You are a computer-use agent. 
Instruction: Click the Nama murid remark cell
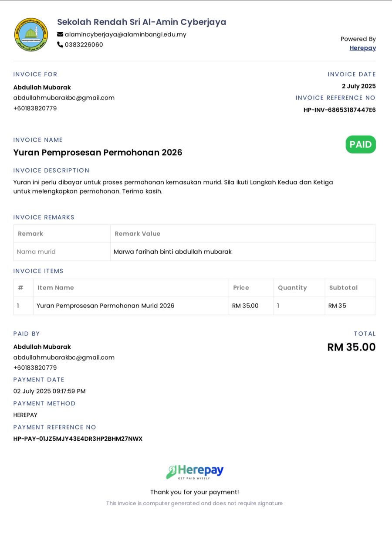(62, 252)
